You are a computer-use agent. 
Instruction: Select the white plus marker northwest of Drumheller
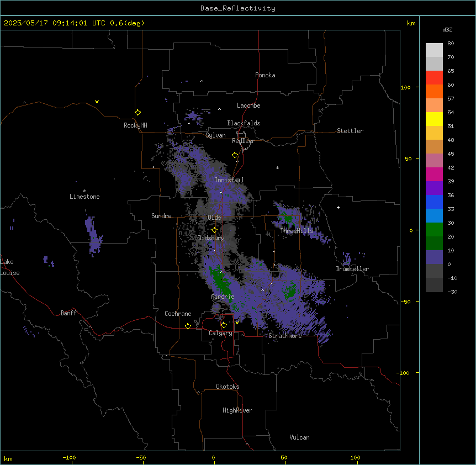click(x=338, y=207)
